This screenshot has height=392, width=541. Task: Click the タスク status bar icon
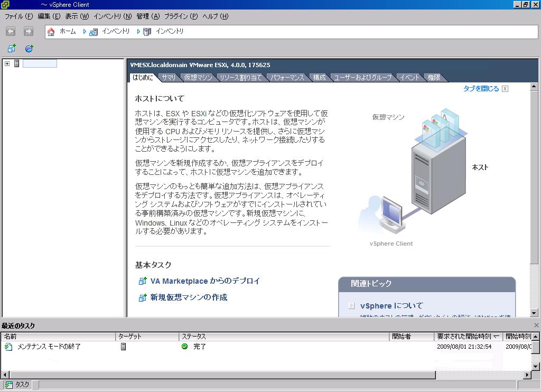click(x=8, y=385)
